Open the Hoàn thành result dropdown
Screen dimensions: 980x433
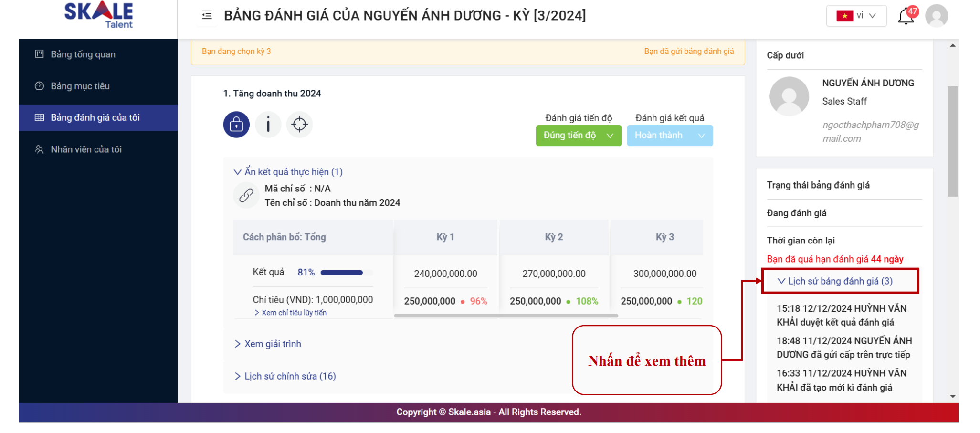point(669,136)
